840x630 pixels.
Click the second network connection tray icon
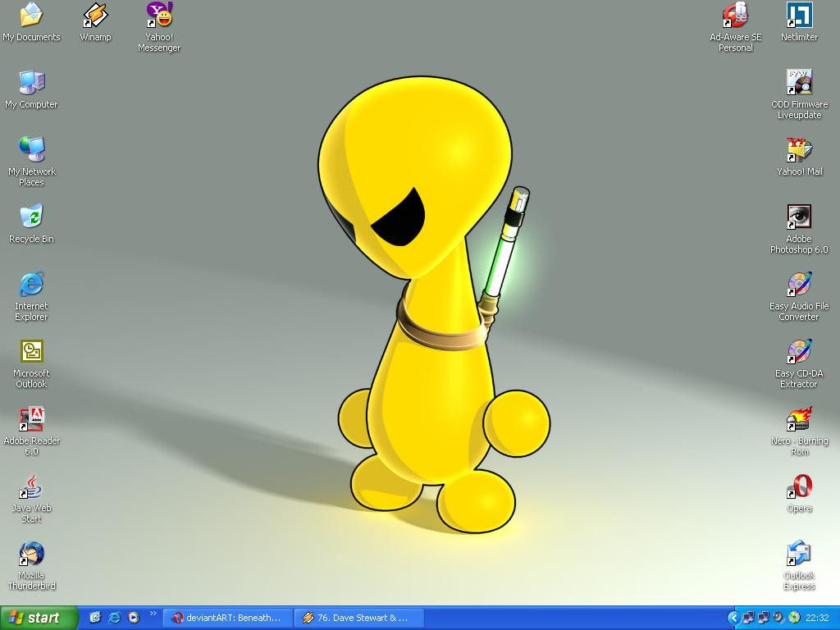click(x=763, y=618)
